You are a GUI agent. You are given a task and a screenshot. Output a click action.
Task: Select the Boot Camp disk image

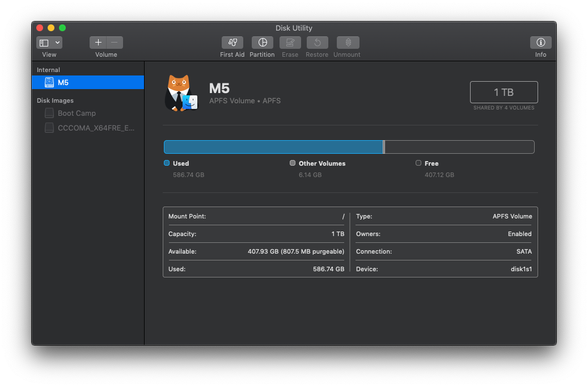pyautogui.click(x=88, y=113)
